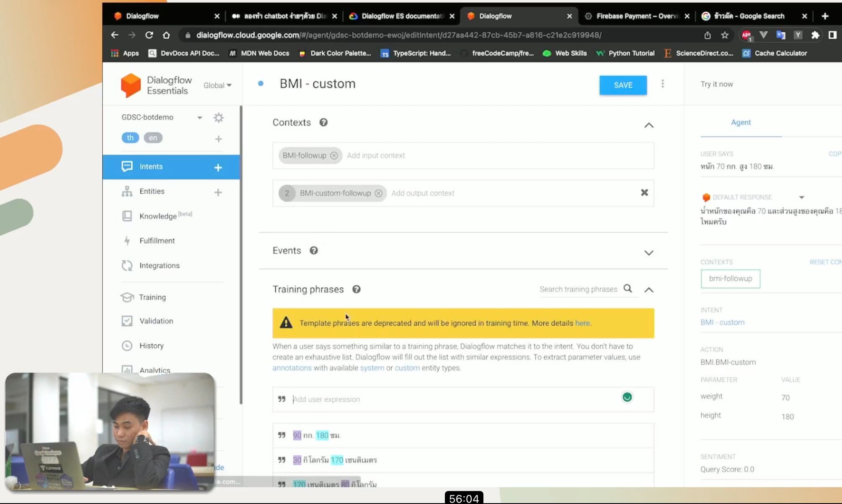Open the browser extensions puzzle icon
Viewport: 842px width, 504px height.
click(815, 35)
